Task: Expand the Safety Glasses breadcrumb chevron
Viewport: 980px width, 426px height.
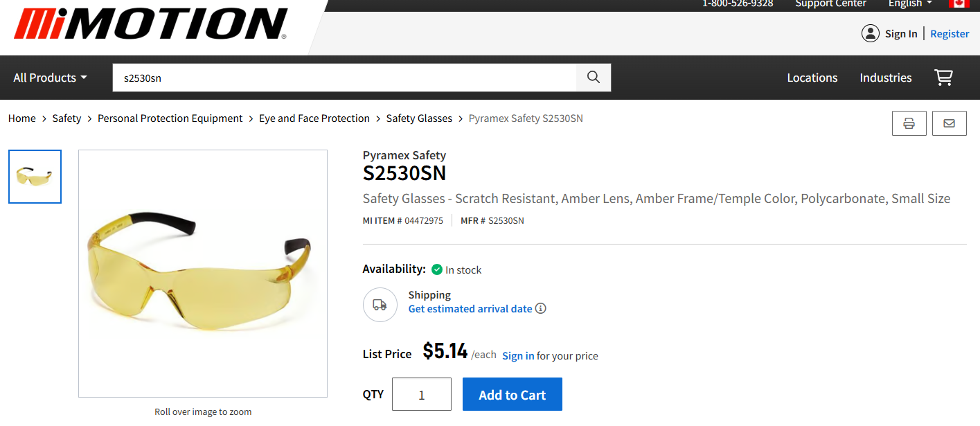Action: pyautogui.click(x=460, y=118)
